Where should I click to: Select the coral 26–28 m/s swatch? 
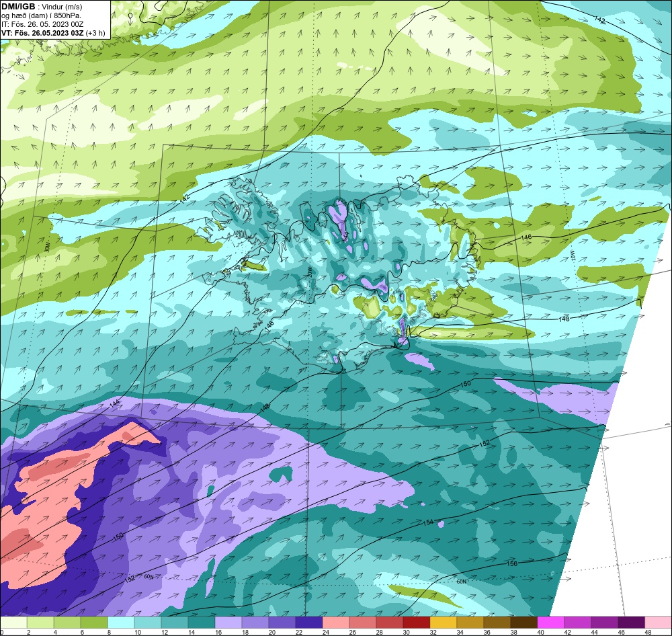[363, 623]
